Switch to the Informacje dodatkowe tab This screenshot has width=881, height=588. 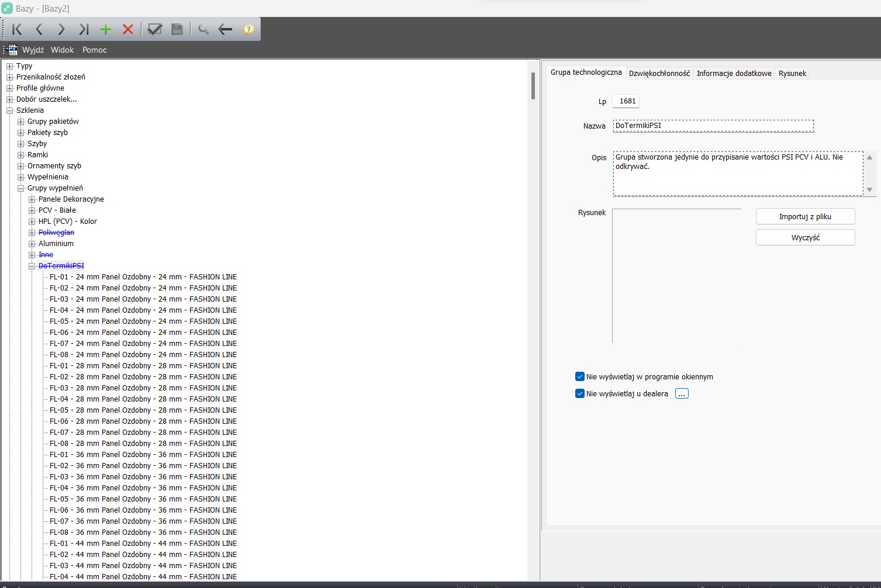(734, 74)
